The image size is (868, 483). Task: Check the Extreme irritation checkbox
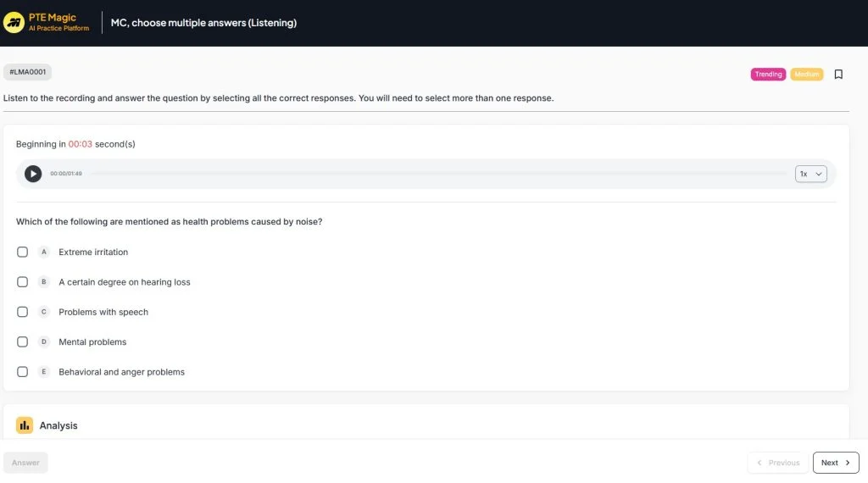point(23,252)
